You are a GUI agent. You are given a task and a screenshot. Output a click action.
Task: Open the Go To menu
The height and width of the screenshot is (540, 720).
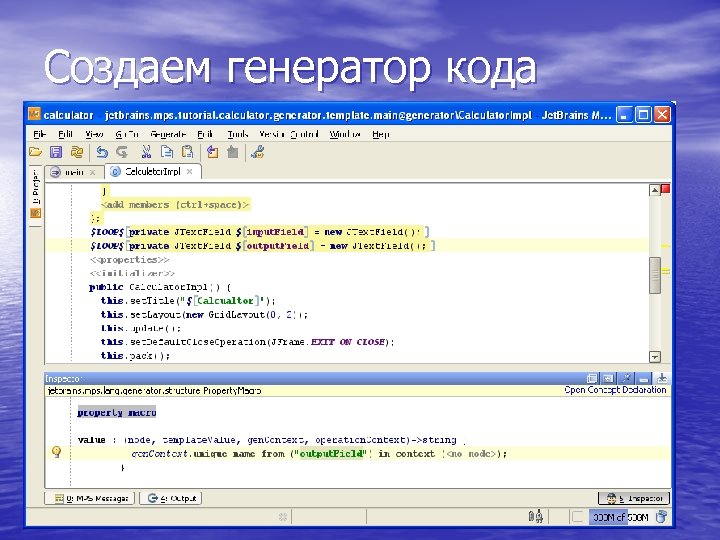127,134
